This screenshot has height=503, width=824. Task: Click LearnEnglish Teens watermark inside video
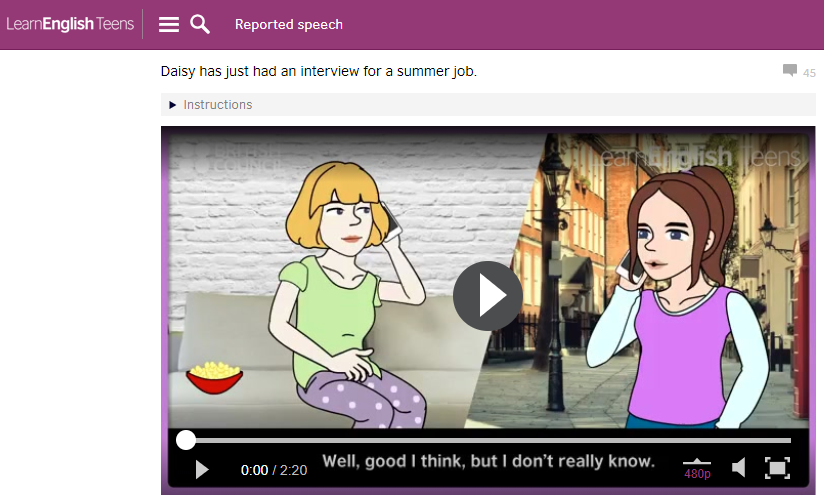[x=699, y=157]
